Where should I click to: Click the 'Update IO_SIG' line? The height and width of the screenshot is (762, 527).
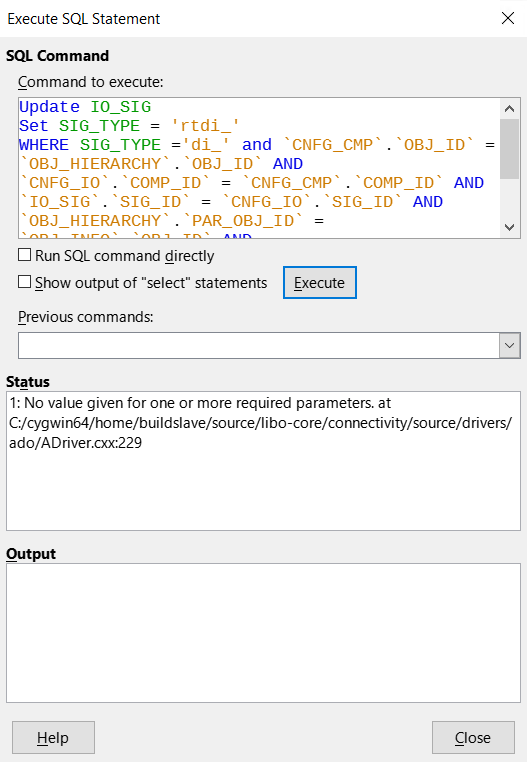pos(85,107)
